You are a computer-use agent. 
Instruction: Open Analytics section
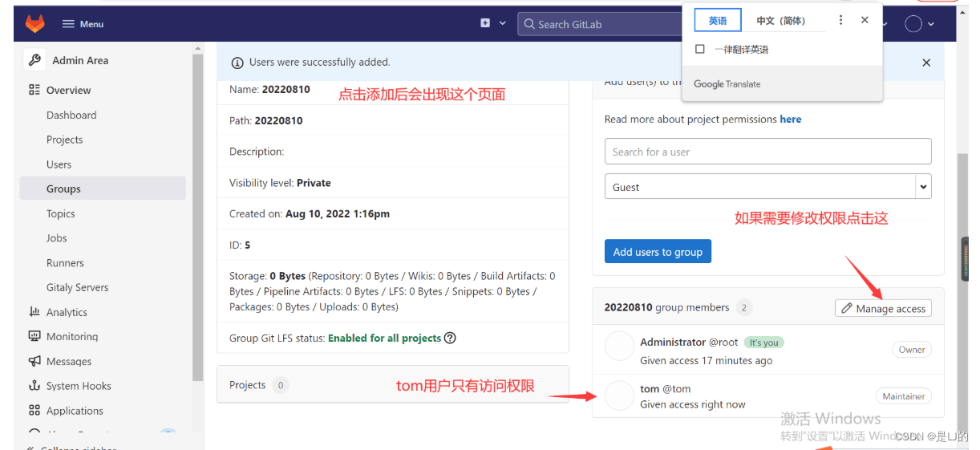point(67,312)
